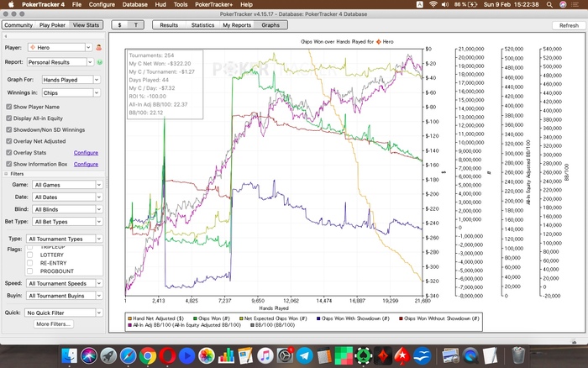Collapse the Filters section expander

click(6, 174)
